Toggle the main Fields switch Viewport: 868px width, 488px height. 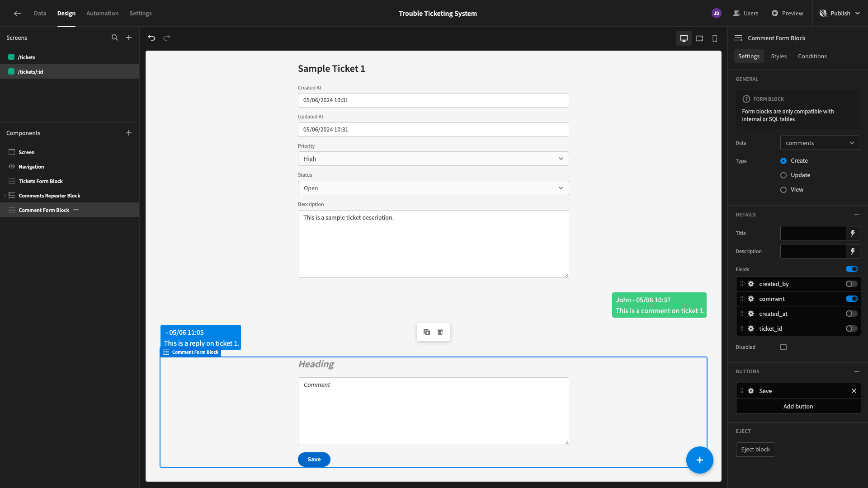click(x=852, y=269)
